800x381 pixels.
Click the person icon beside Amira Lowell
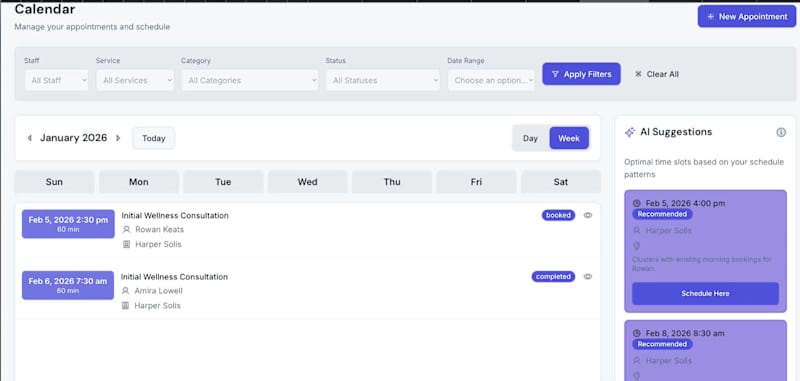[126, 291]
